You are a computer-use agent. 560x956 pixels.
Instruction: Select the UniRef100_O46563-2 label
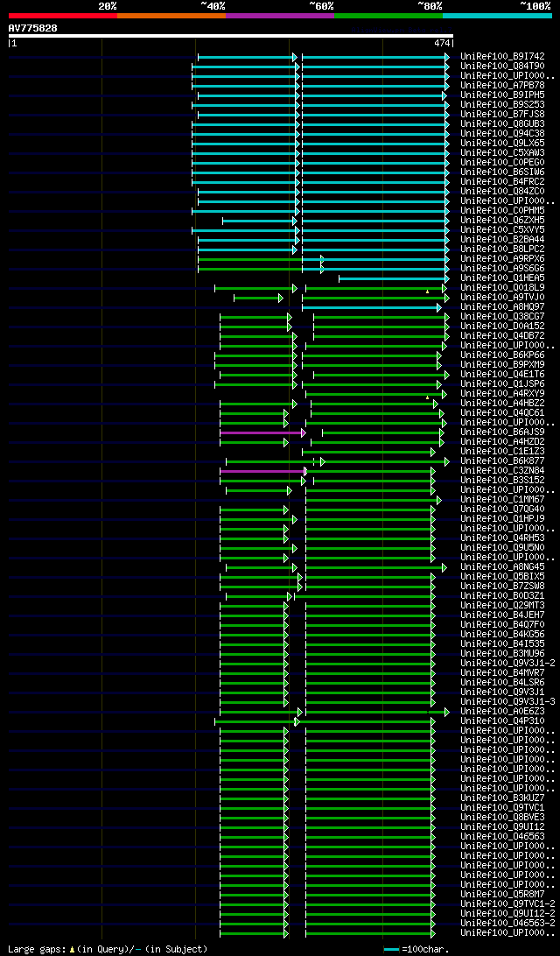coord(508,924)
